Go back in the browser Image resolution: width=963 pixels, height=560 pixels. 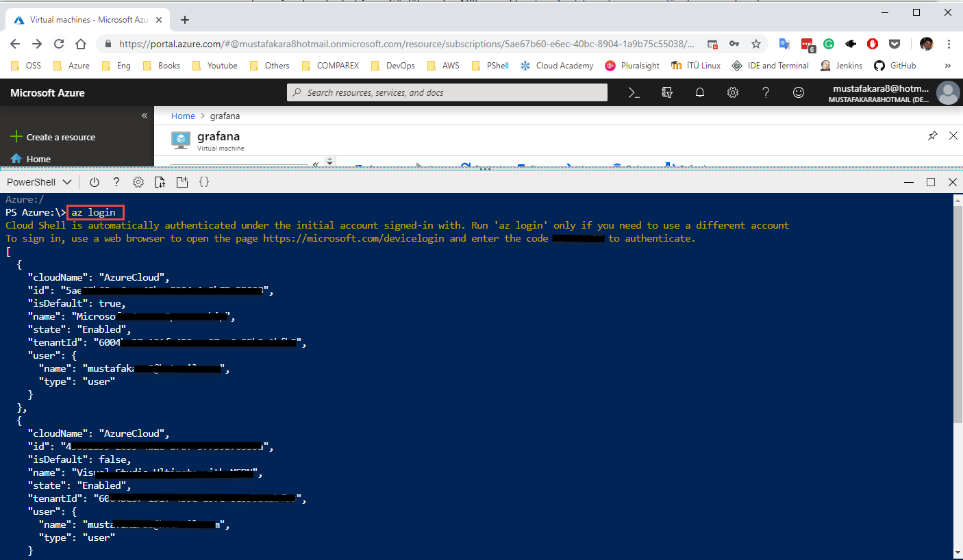tap(16, 44)
